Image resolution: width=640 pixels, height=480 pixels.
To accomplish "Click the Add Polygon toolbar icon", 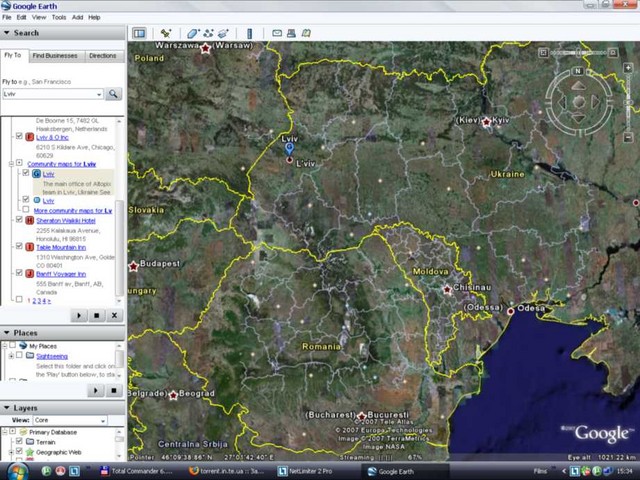I will pyautogui.click(x=192, y=33).
